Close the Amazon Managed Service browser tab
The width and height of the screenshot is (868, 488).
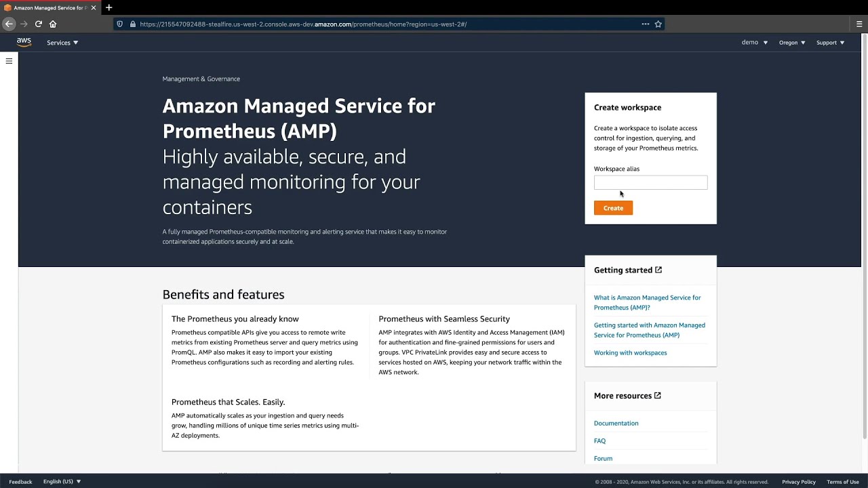pos(94,7)
